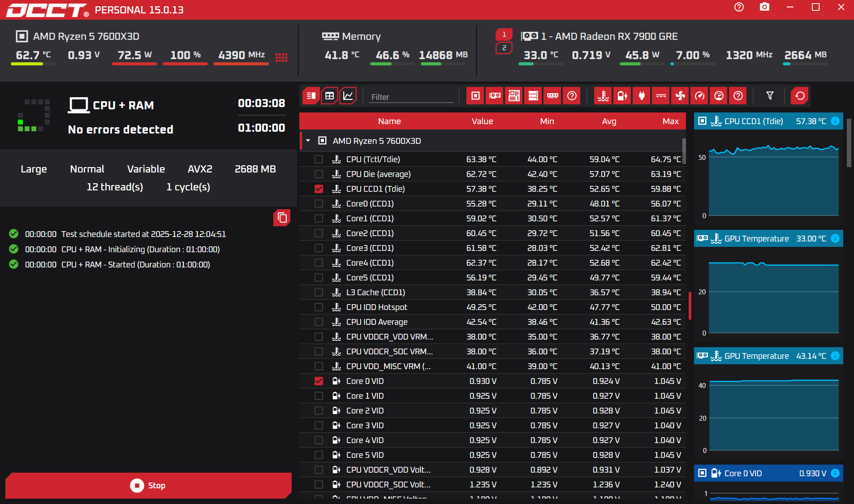Sort by the Min column header
This screenshot has width=854, height=504.
point(547,121)
